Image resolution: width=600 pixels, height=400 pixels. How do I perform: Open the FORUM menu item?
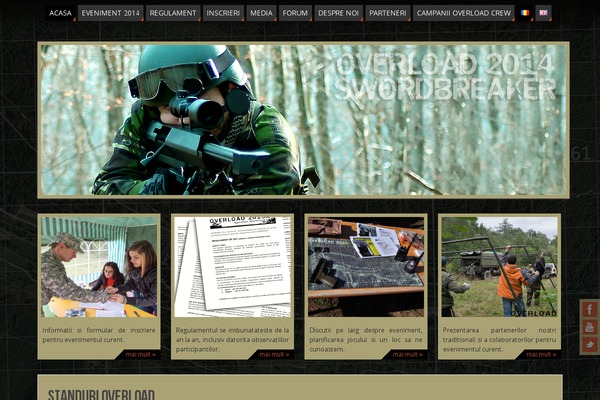(295, 13)
